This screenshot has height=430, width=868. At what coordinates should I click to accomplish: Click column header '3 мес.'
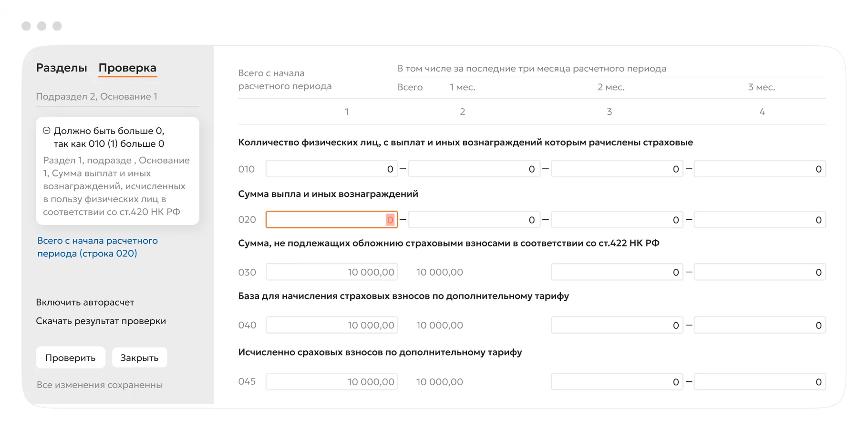(x=762, y=87)
